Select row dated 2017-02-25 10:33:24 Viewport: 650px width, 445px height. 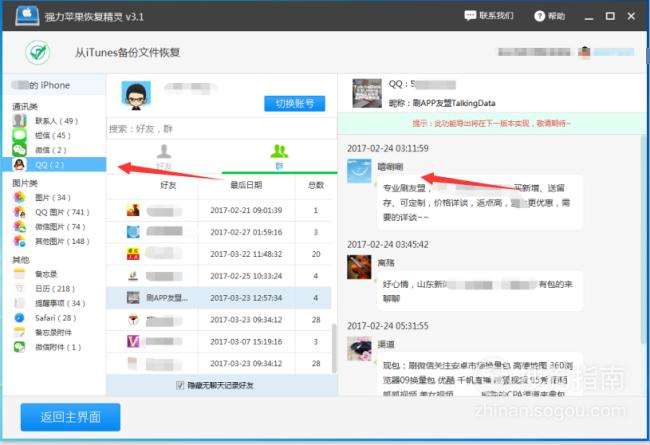219,276
